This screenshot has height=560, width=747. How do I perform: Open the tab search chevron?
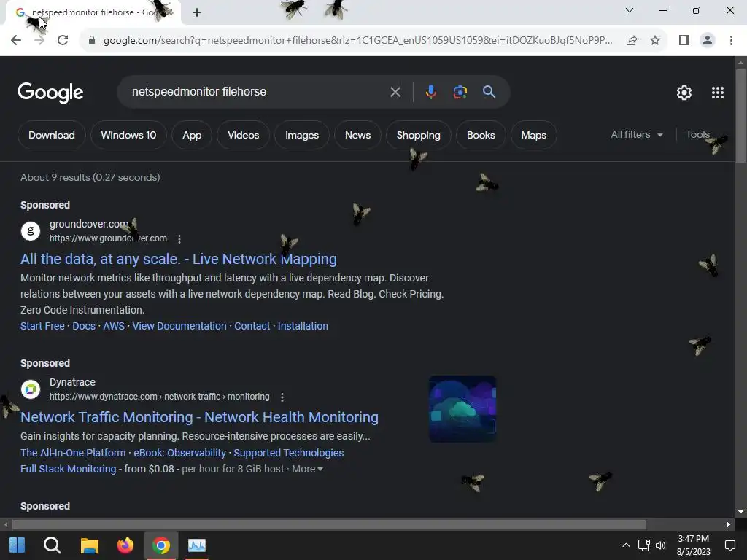point(630,10)
